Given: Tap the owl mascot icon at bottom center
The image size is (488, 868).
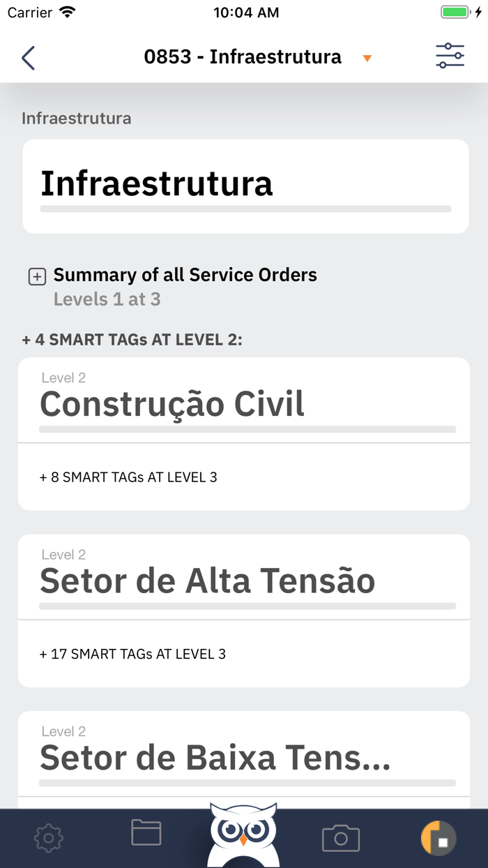Looking at the screenshot, I should coord(243,837).
